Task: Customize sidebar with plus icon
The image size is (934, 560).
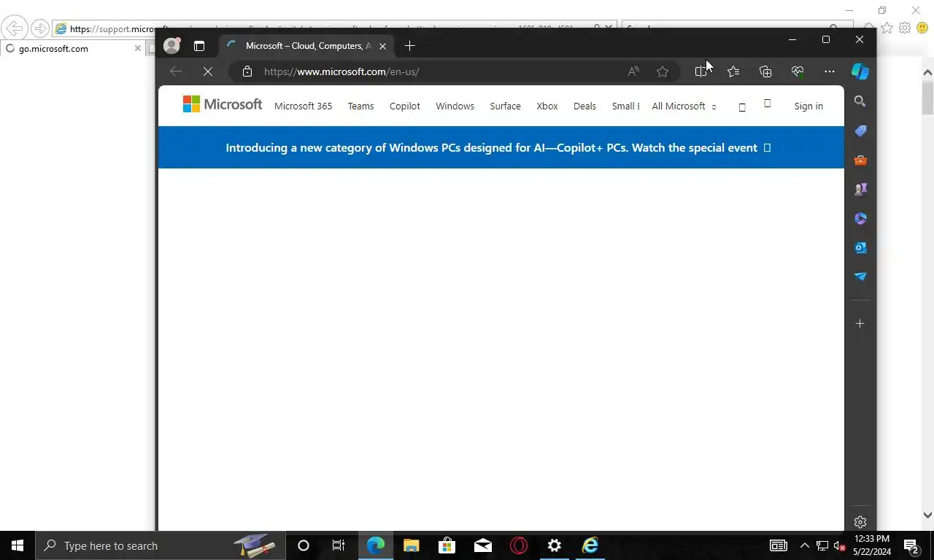Action: pos(860,323)
